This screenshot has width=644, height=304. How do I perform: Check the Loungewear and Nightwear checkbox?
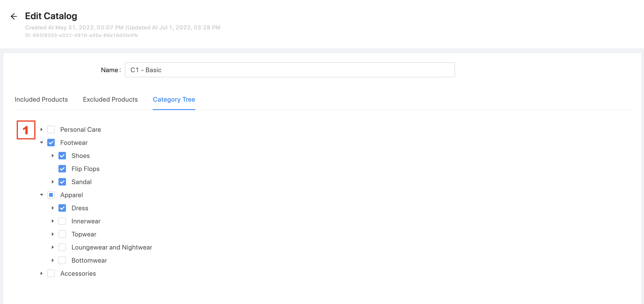click(x=62, y=247)
